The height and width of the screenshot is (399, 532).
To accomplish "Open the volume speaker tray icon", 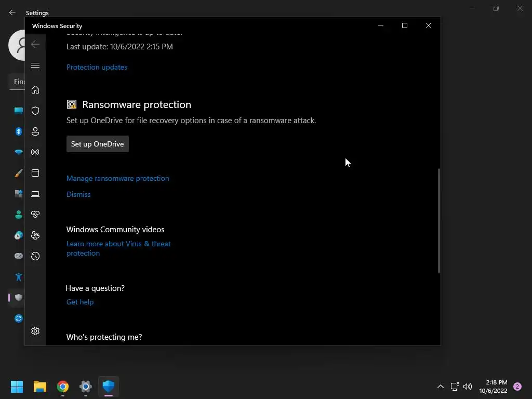I will (468, 387).
